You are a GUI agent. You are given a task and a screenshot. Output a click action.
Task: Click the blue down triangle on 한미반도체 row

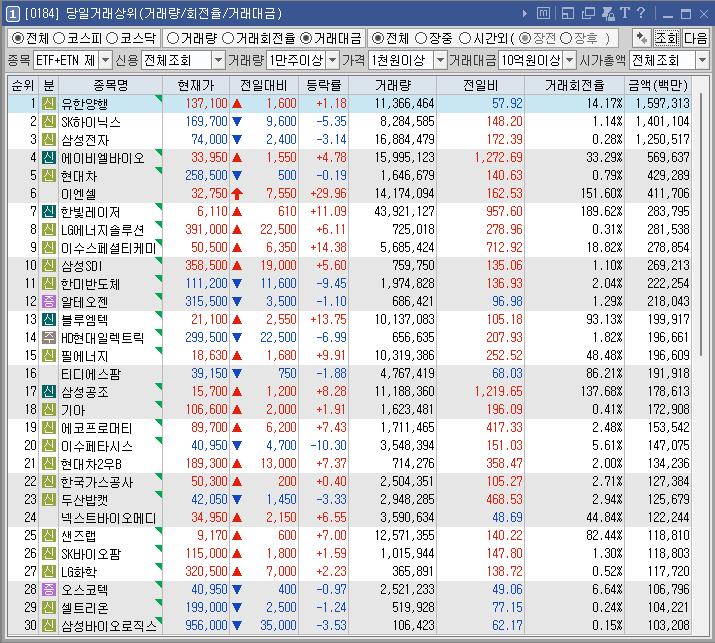[x=237, y=284]
